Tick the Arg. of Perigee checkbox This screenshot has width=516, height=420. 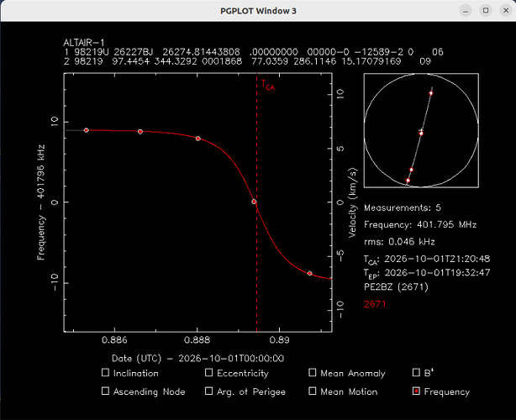pos(208,391)
